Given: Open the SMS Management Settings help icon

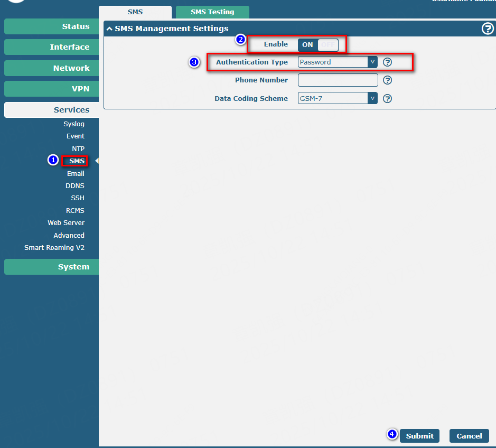Looking at the screenshot, I should tap(487, 29).
